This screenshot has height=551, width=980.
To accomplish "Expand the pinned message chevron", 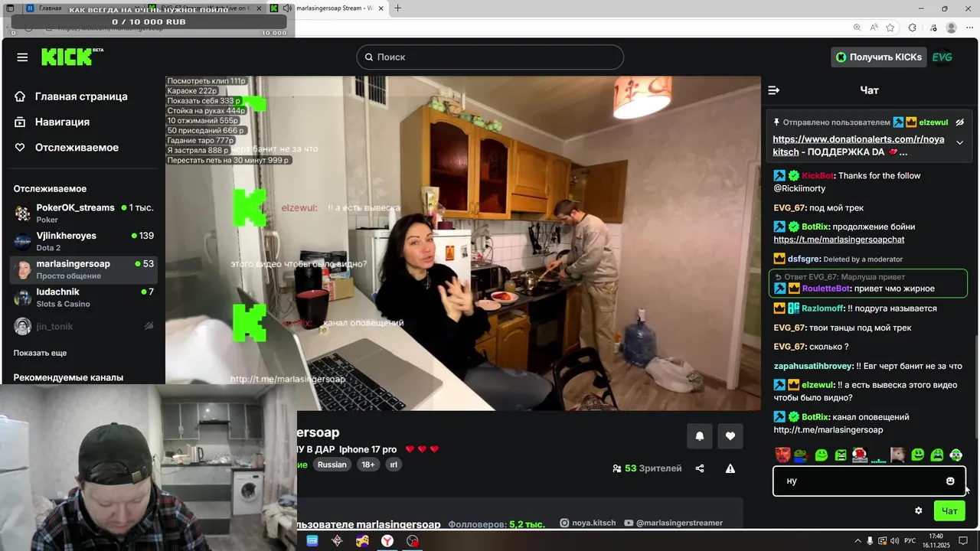I will click(x=959, y=142).
